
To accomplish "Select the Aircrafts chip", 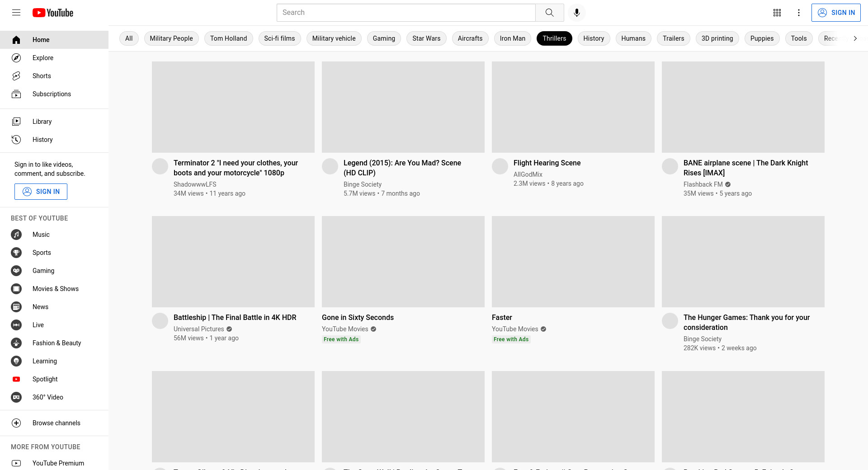I will [x=470, y=38].
